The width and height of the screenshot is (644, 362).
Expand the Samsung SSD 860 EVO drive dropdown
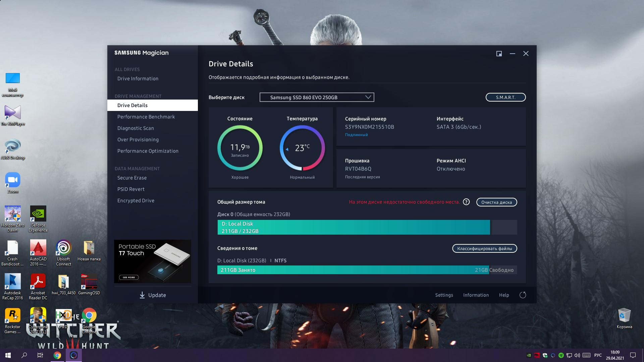click(317, 97)
